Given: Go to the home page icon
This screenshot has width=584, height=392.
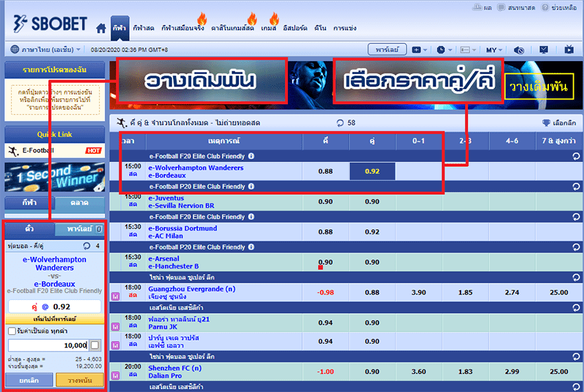Looking at the screenshot, I should pos(101,28).
